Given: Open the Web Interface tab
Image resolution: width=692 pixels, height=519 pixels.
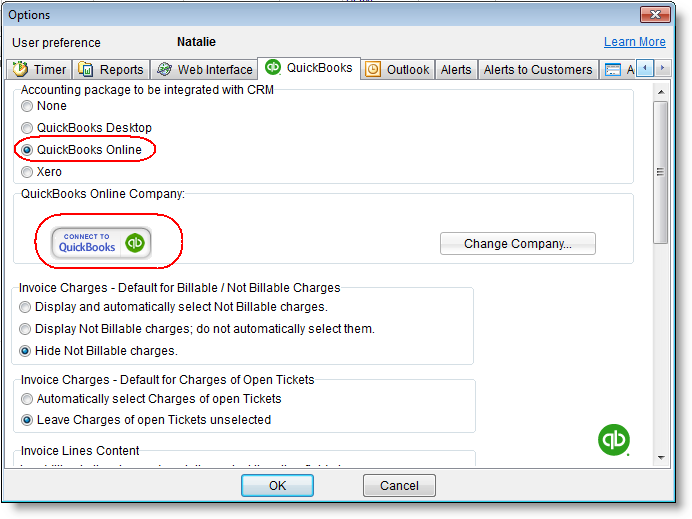Looking at the screenshot, I should click(204, 70).
